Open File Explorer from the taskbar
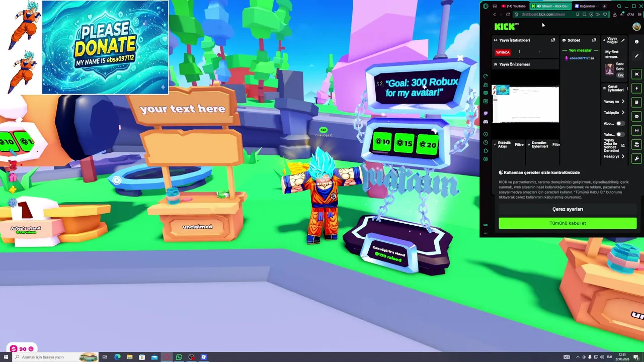This screenshot has height=362, width=644. pos(130,357)
